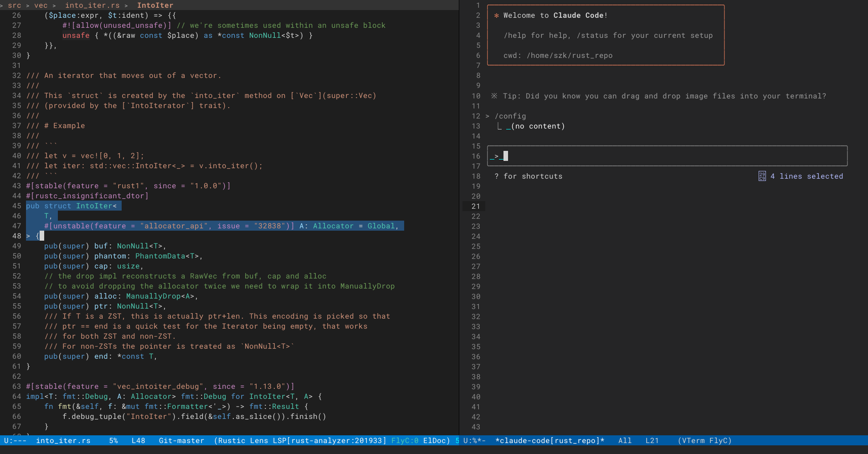The height and width of the screenshot is (454, 868).
Task: Click the "Rustic" major mode name
Action: coord(231,441)
